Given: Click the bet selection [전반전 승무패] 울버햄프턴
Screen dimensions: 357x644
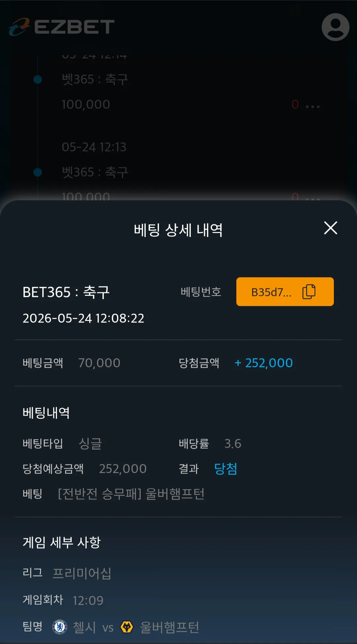Looking at the screenshot, I should coord(131,494).
